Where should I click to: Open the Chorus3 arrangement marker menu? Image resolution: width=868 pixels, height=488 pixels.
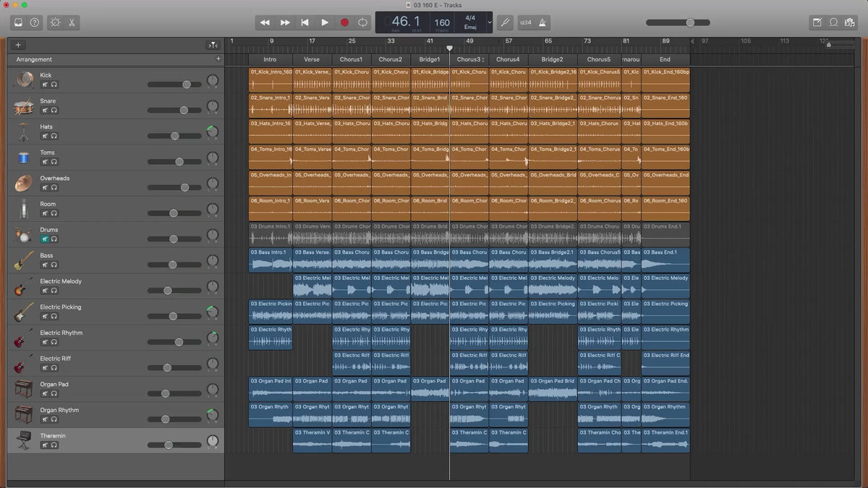(x=482, y=59)
